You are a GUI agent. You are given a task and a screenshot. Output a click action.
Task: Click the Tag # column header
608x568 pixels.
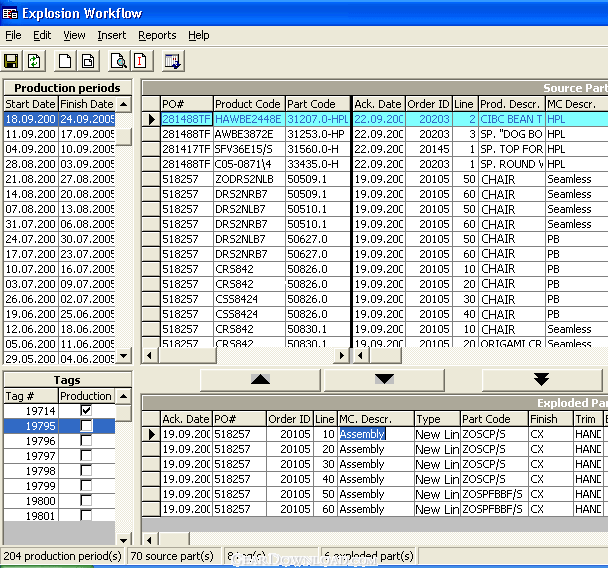pos(31,396)
